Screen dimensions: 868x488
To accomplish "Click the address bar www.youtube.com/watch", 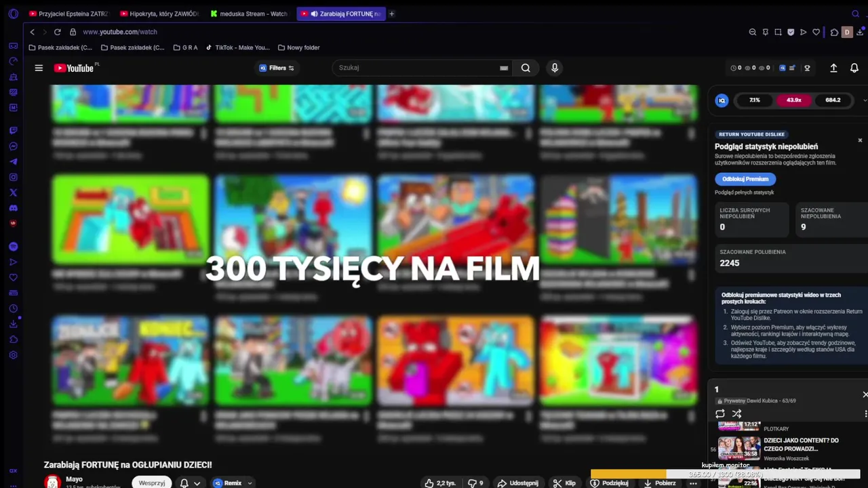I will (120, 32).
